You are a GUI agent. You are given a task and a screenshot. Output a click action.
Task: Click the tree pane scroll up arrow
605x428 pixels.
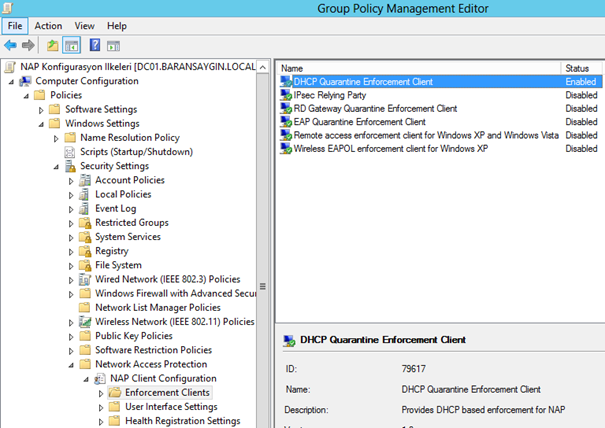[x=263, y=67]
